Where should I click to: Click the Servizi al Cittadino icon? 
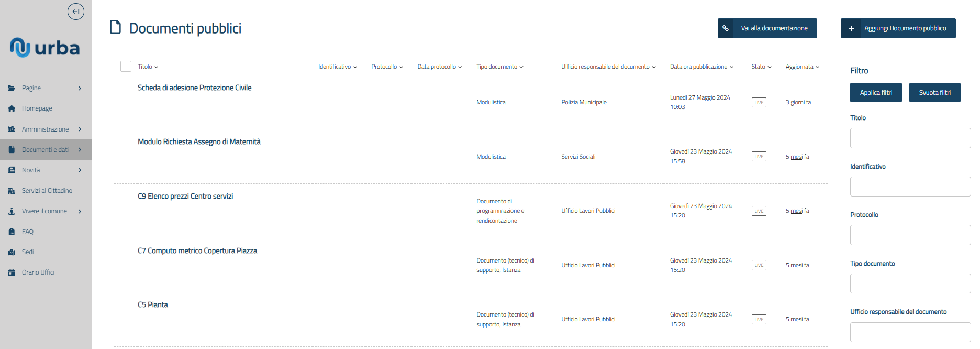tap(12, 191)
